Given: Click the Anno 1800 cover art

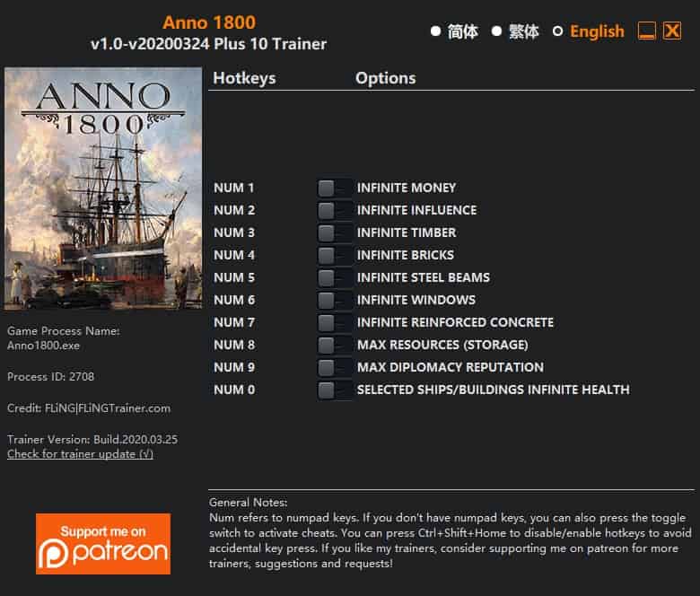Looking at the screenshot, I should (103, 188).
